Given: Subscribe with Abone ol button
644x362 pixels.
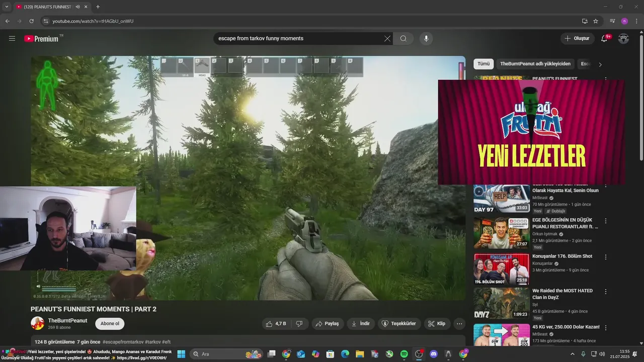Looking at the screenshot, I should click(110, 323).
